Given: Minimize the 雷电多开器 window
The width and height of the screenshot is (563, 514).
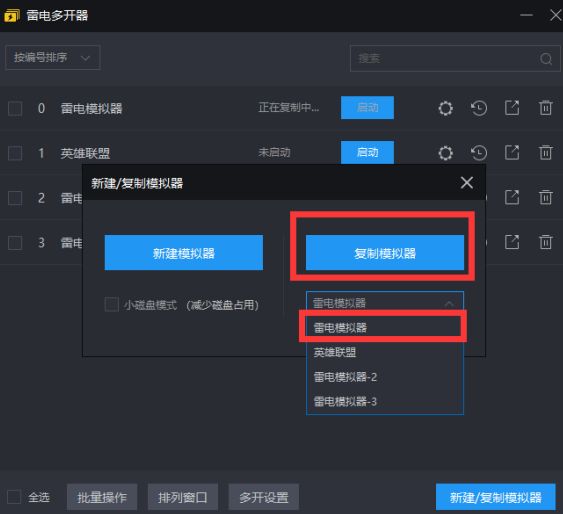Looking at the screenshot, I should pos(526,15).
